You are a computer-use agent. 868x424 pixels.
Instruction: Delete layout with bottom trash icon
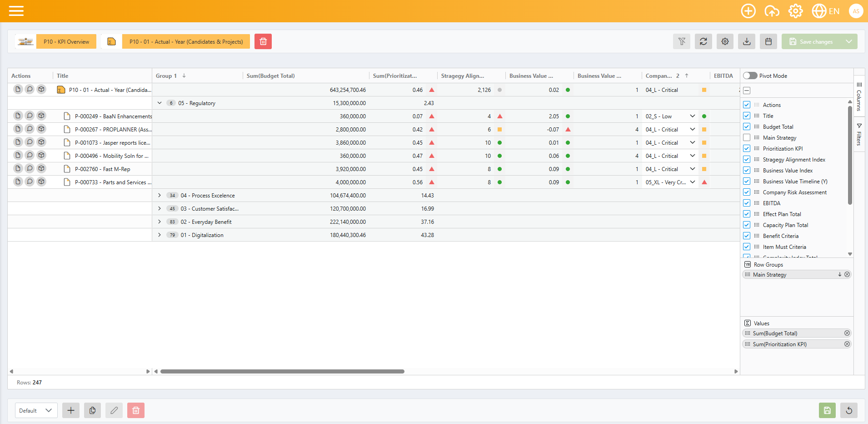(x=136, y=410)
